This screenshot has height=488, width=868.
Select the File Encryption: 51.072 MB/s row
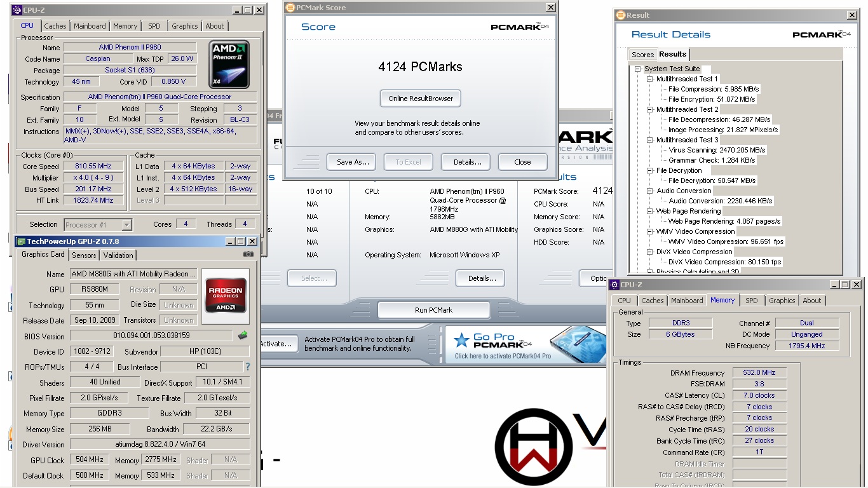712,99
